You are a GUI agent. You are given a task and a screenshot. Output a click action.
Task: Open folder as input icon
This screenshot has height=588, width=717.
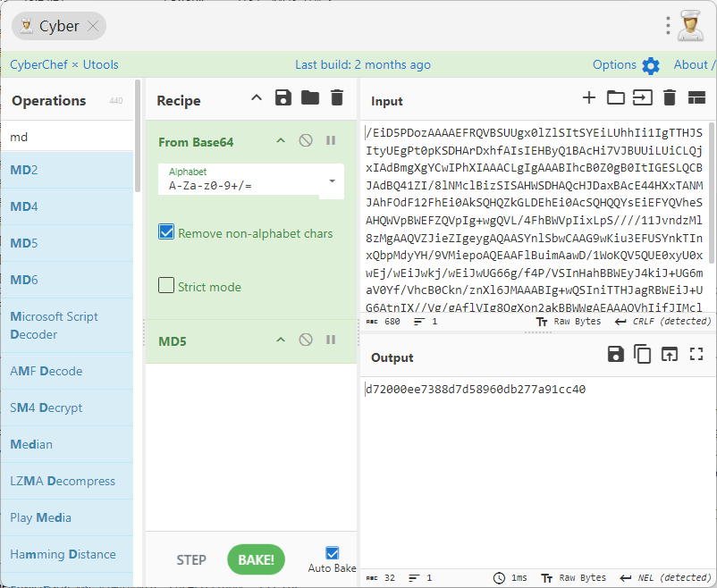615,97
